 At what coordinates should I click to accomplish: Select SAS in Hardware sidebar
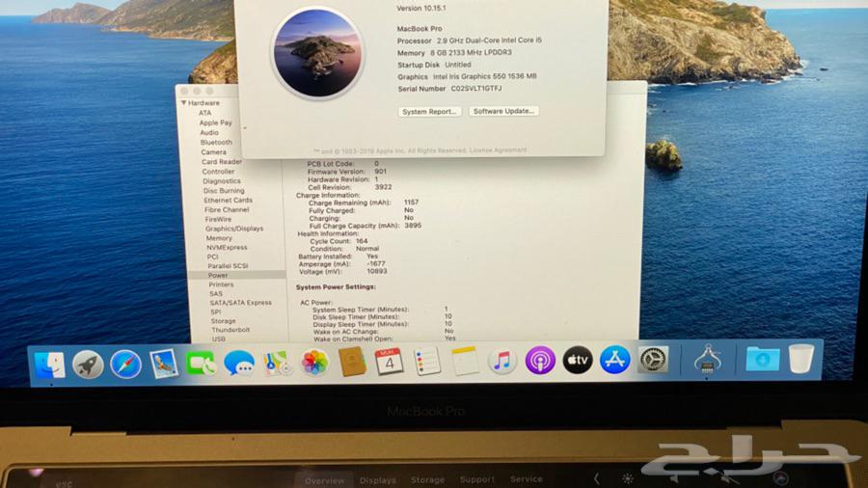point(216,294)
